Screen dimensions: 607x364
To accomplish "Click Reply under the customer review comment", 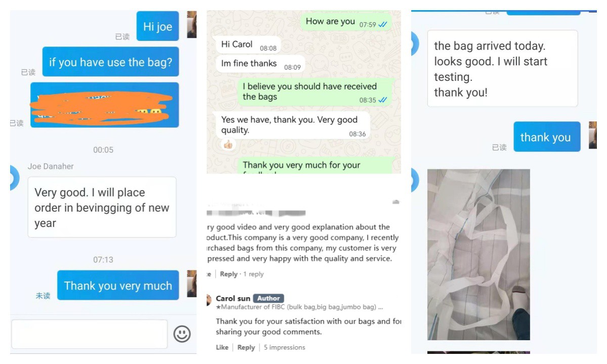I will [229, 274].
